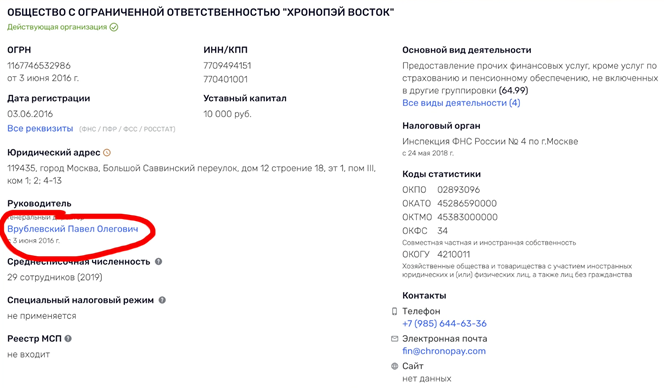
Task: Click the ОГРН number 1167746532986
Action: coord(39,66)
